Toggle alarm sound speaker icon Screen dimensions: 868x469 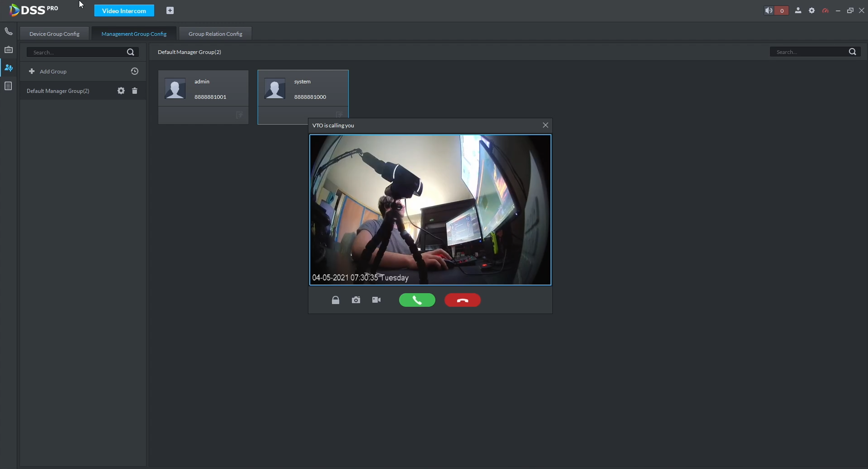tap(769, 10)
